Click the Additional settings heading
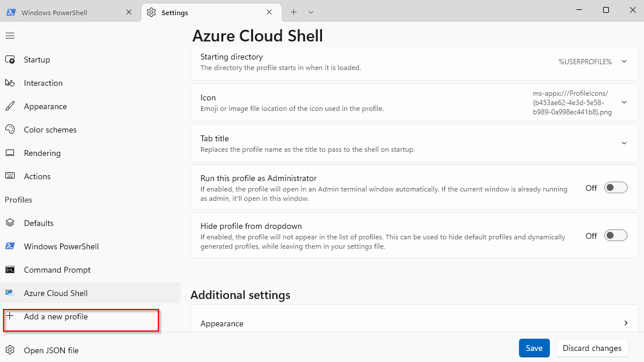644x362 pixels. point(240,295)
